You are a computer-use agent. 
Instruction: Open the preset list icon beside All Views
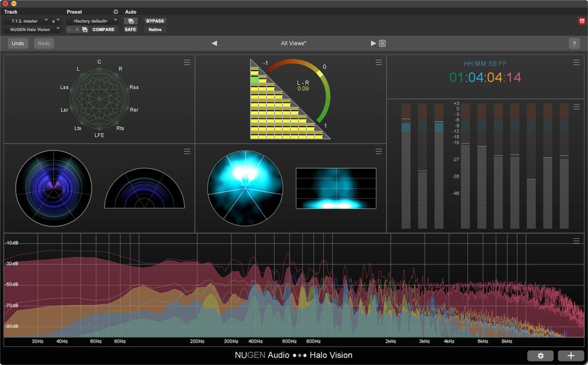pyautogui.click(x=382, y=44)
